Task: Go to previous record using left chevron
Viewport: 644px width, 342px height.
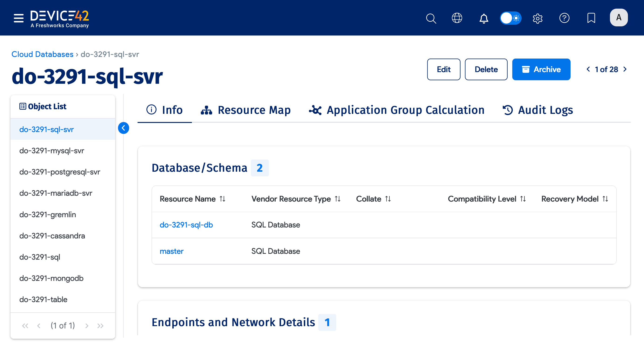Action: (x=588, y=69)
